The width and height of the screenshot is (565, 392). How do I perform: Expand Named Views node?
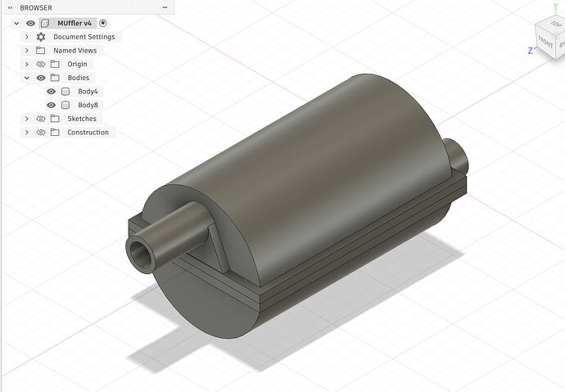pyautogui.click(x=27, y=51)
